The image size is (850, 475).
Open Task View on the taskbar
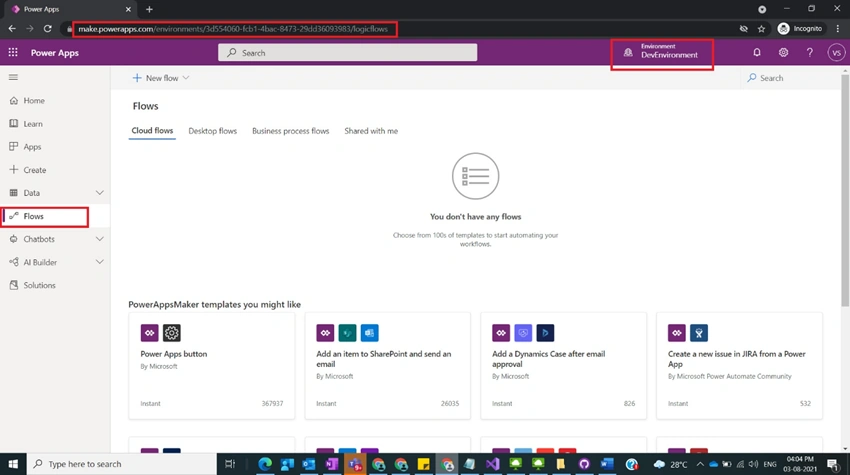230,464
